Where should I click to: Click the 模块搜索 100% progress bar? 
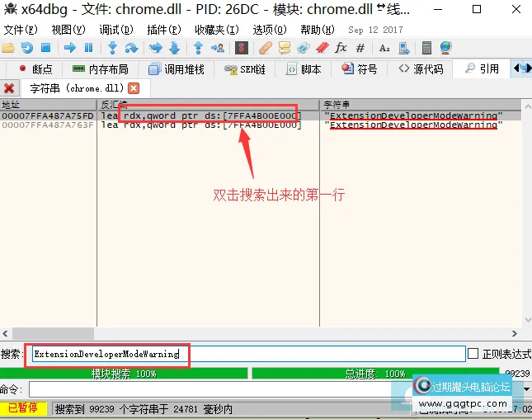124,374
